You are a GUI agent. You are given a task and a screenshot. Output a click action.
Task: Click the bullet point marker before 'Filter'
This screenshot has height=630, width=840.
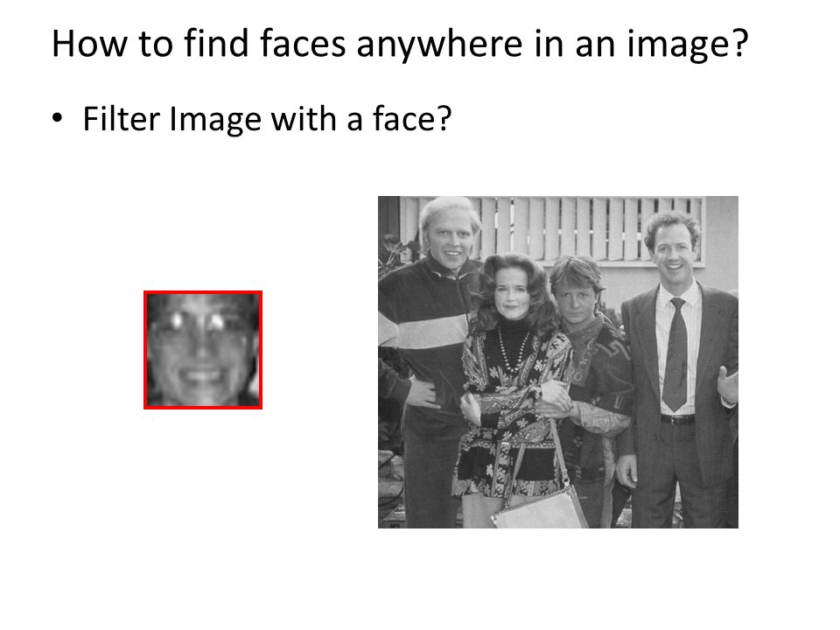pos(58,118)
